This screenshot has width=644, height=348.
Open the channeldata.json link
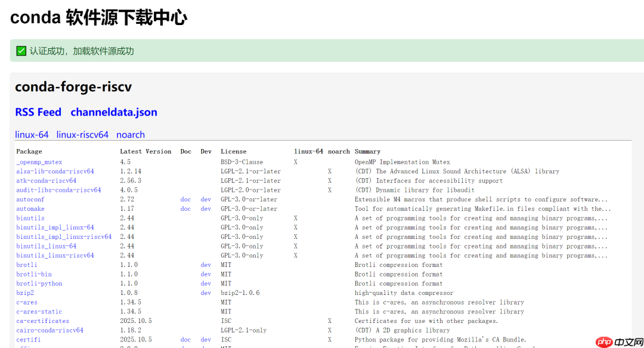[114, 112]
